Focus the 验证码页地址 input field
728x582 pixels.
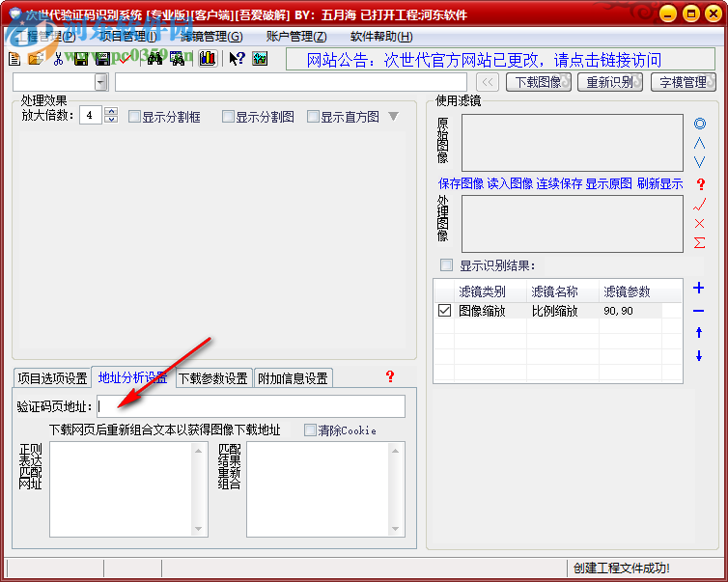(251, 406)
